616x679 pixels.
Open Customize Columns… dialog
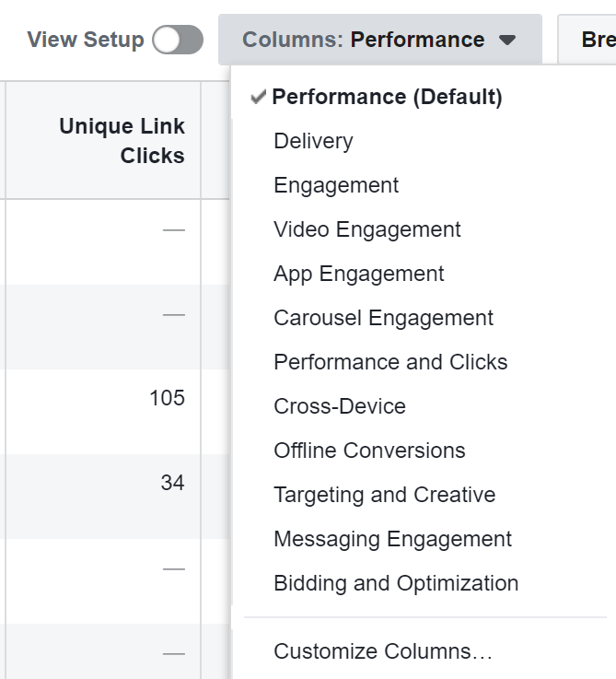(x=383, y=651)
